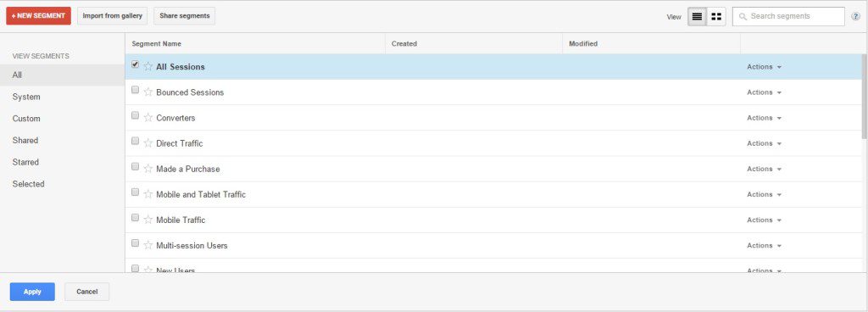The width and height of the screenshot is (868, 312).
Task: Click Import from gallery button
Action: (x=113, y=16)
